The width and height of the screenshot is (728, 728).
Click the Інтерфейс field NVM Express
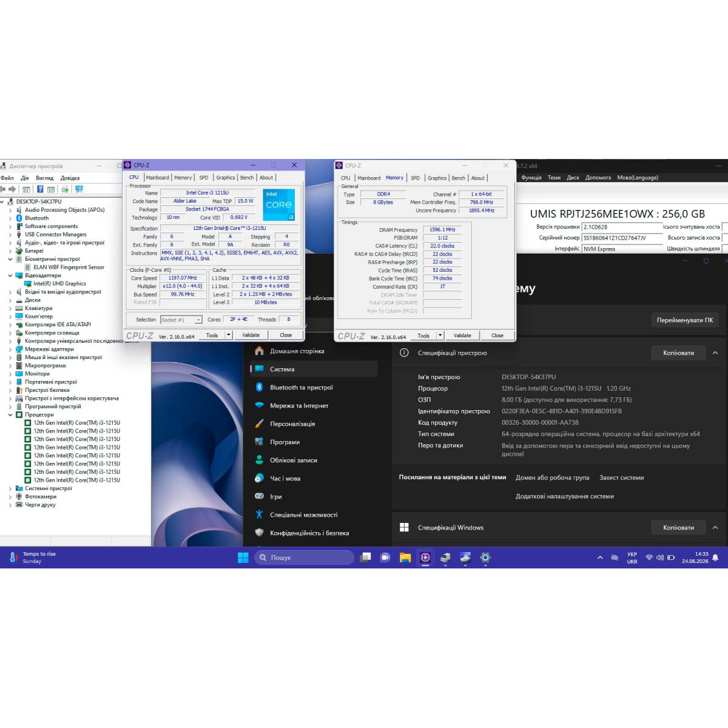(621, 249)
